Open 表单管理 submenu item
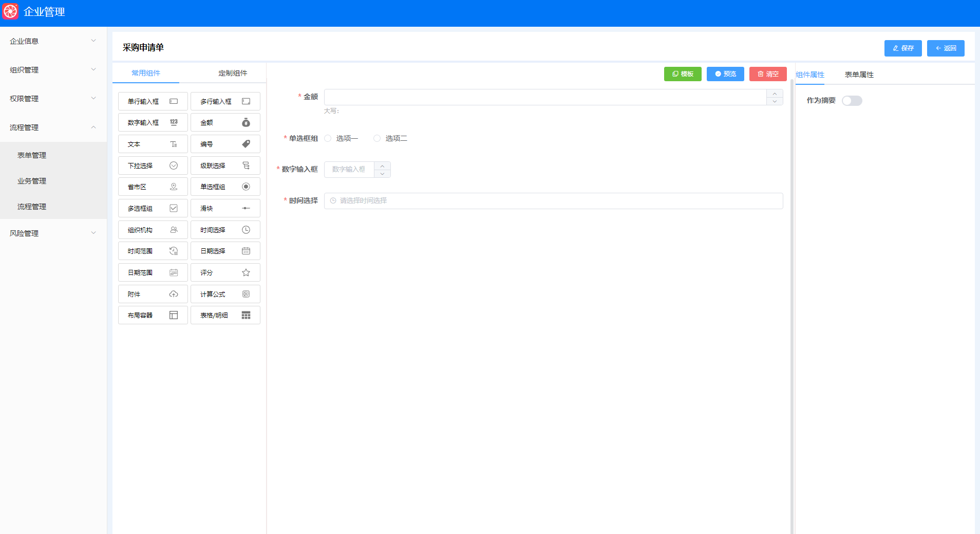980x534 pixels. (53, 155)
